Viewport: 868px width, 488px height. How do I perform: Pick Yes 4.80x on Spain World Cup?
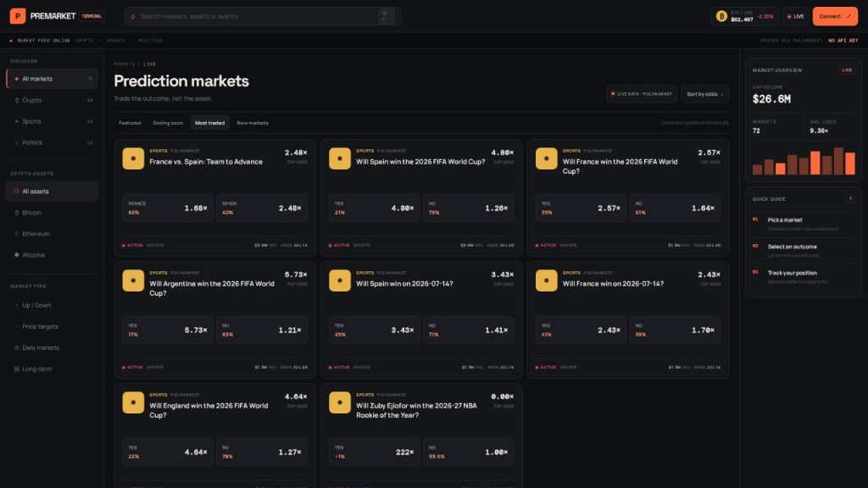(x=374, y=208)
